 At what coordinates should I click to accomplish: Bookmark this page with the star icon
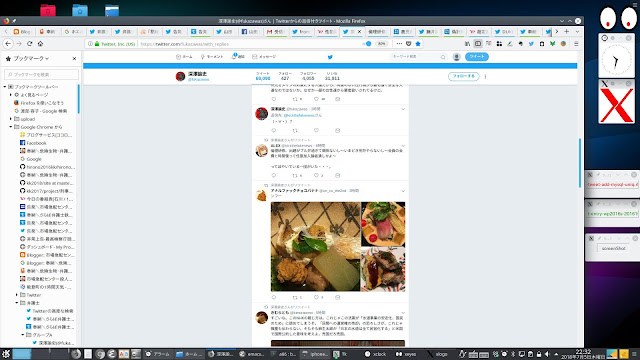tap(418, 44)
